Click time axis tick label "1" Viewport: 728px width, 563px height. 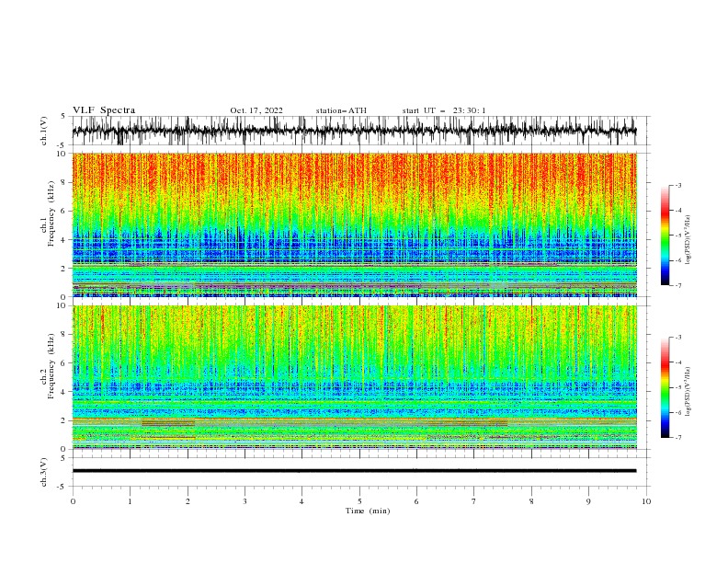point(131,501)
